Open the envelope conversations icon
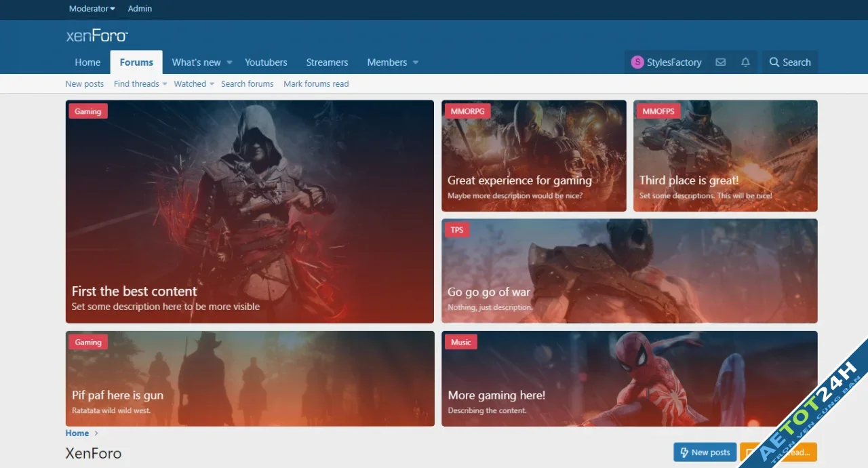Screen dimensions: 868x468 720,62
